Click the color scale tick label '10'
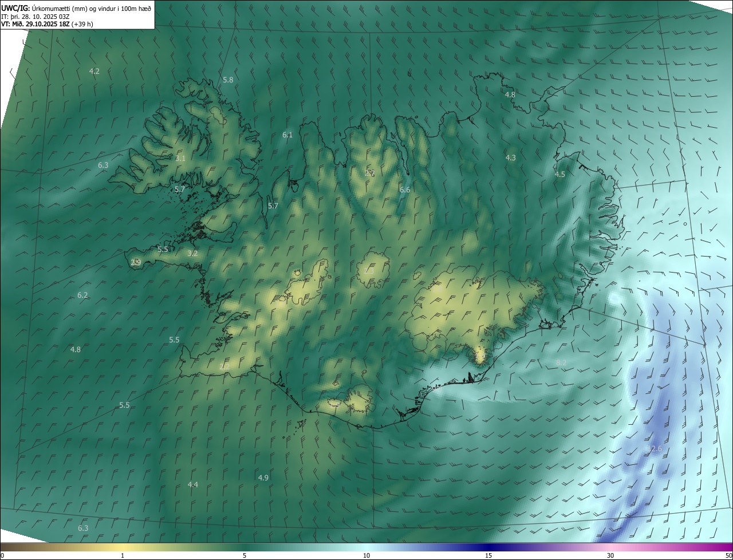The image size is (733, 560). click(366, 556)
